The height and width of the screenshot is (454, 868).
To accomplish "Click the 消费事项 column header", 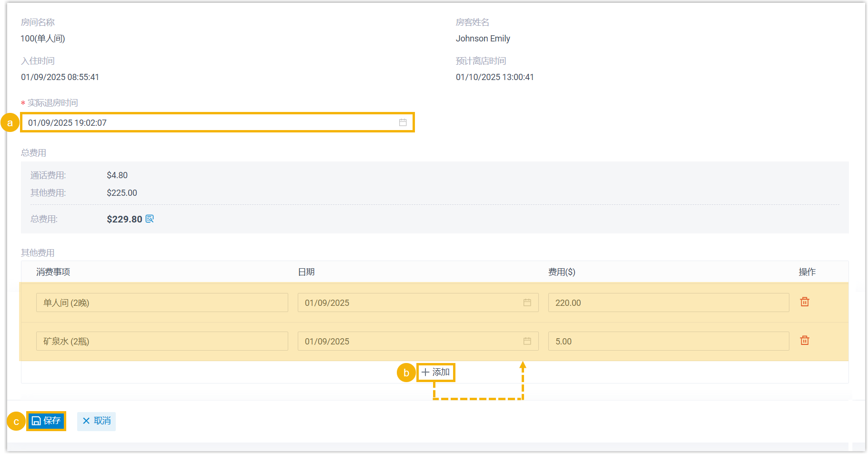I will (53, 272).
